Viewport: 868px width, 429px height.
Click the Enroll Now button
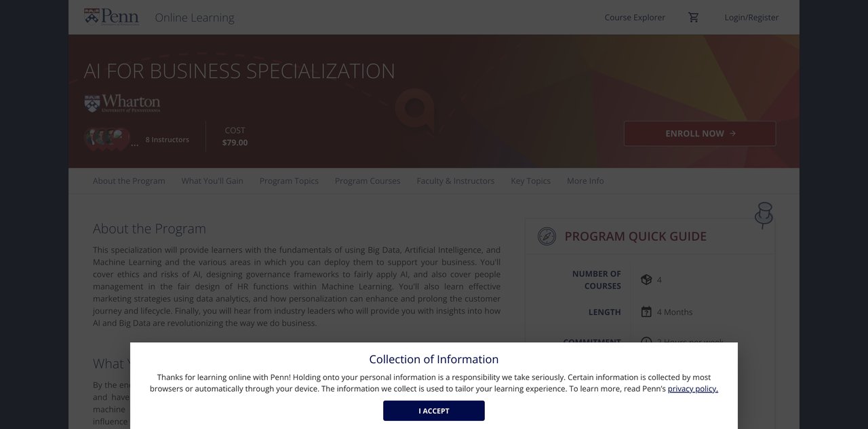click(699, 133)
